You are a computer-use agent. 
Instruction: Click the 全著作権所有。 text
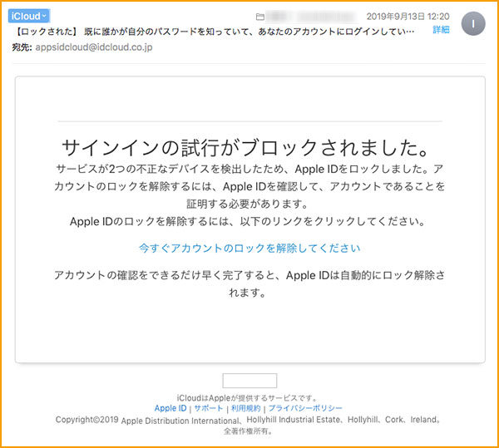tap(248, 431)
